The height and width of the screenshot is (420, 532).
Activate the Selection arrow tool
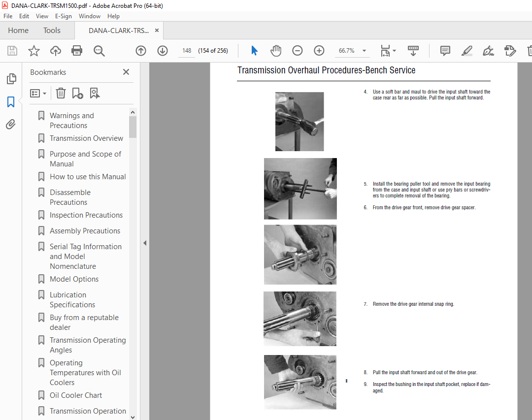pyautogui.click(x=254, y=51)
